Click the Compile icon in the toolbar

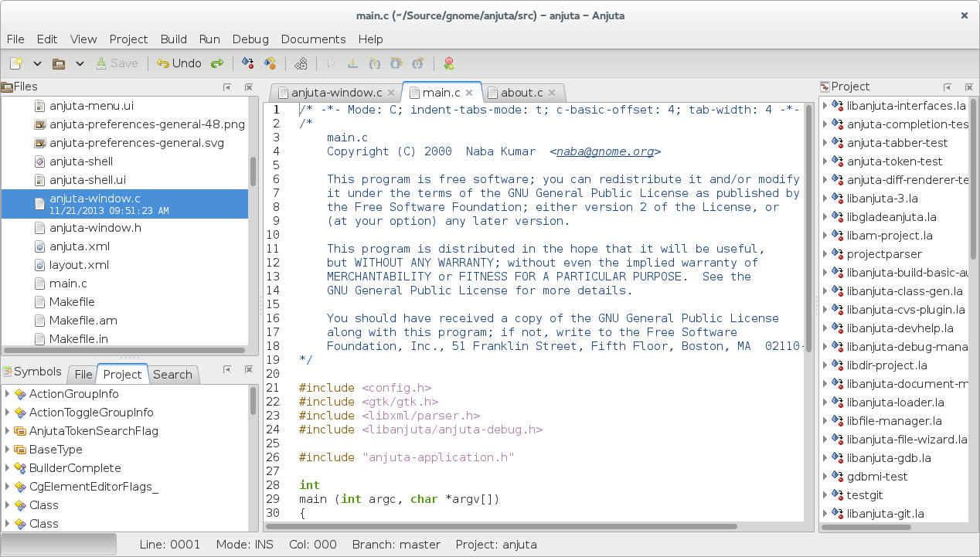(x=248, y=63)
